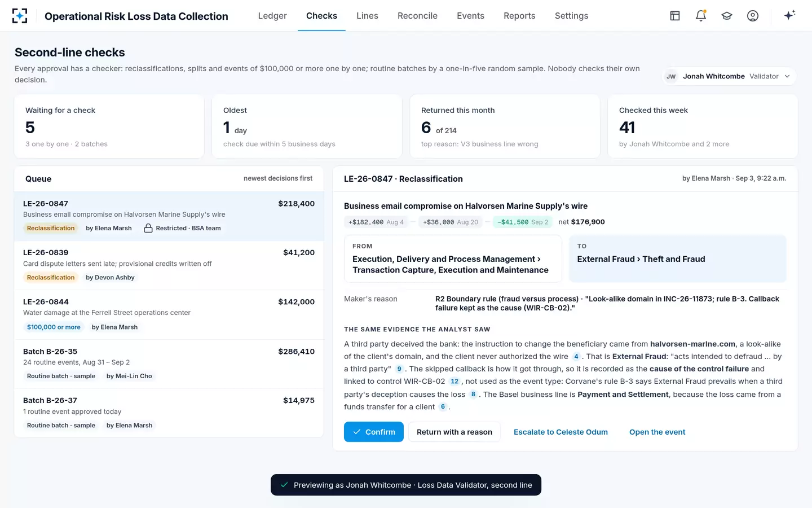Confirm the reclassification
Viewport: 812px width, 508px height.
[x=374, y=432]
